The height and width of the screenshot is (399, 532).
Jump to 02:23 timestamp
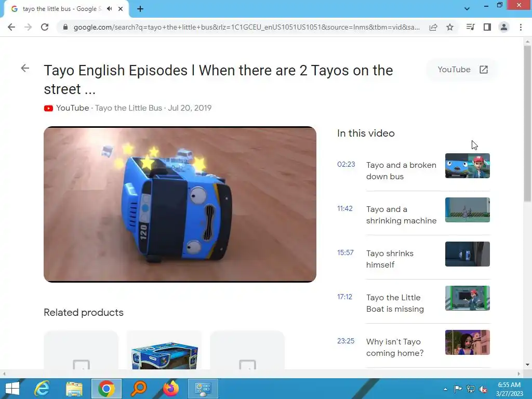(x=346, y=165)
